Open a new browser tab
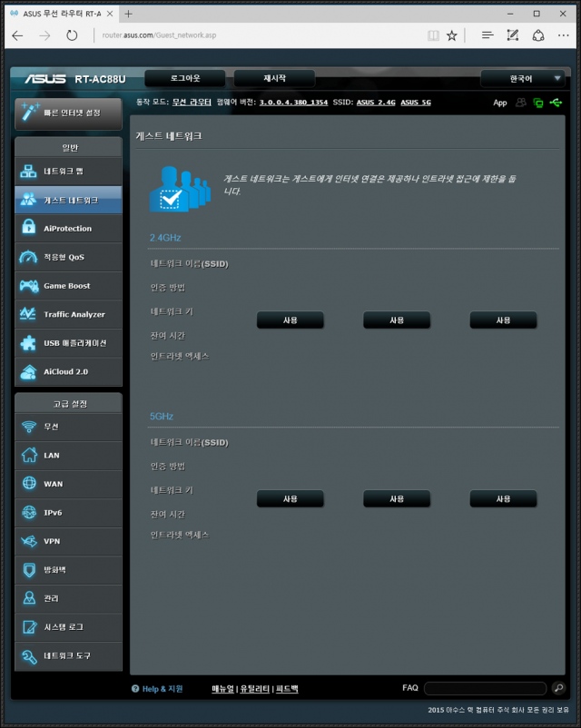Image resolution: width=581 pixels, height=728 pixels. [129, 14]
